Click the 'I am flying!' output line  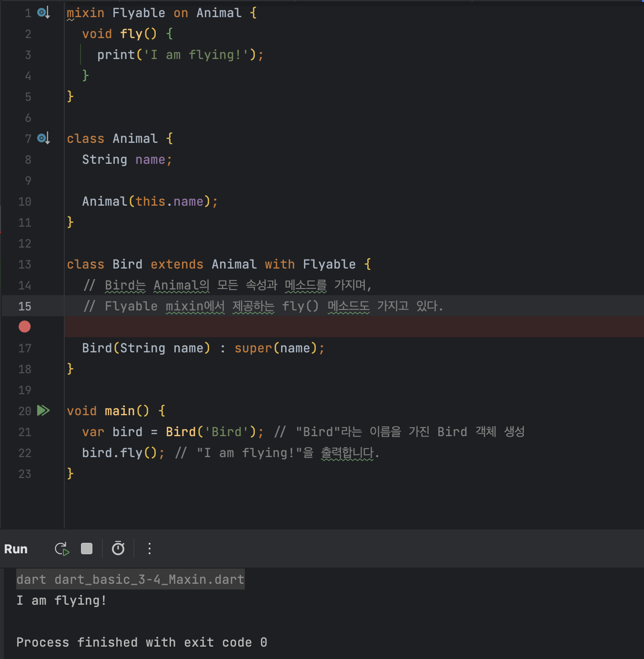(61, 600)
